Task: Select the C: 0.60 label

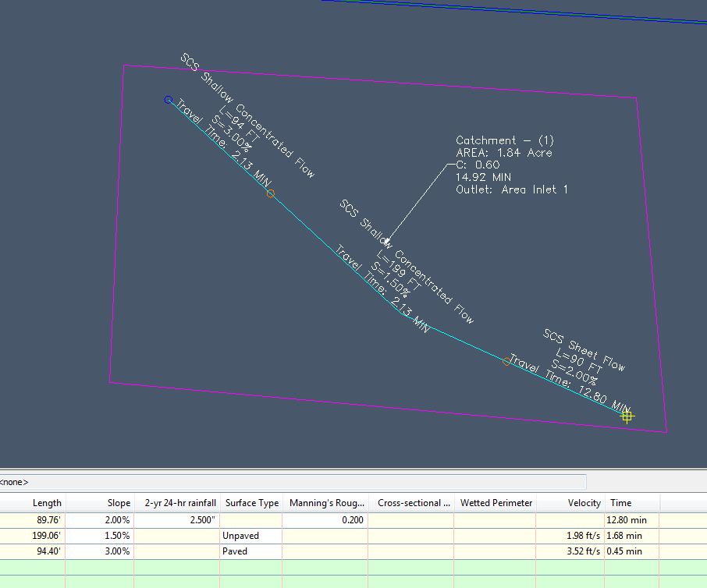Action: 478,165
